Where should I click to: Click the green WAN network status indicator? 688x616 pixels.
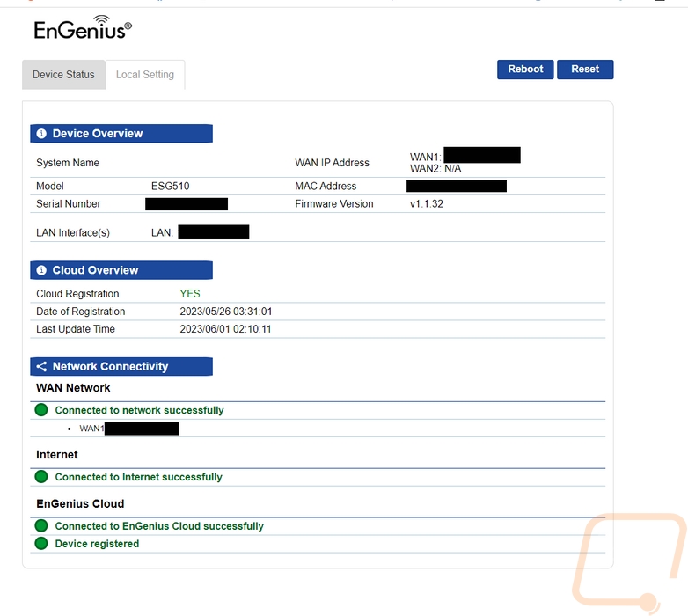[x=41, y=410]
